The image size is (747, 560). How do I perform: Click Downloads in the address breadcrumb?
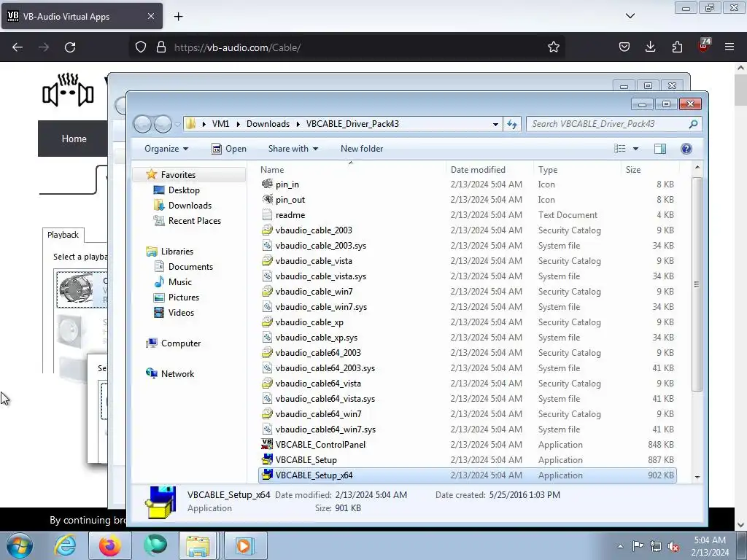point(268,124)
